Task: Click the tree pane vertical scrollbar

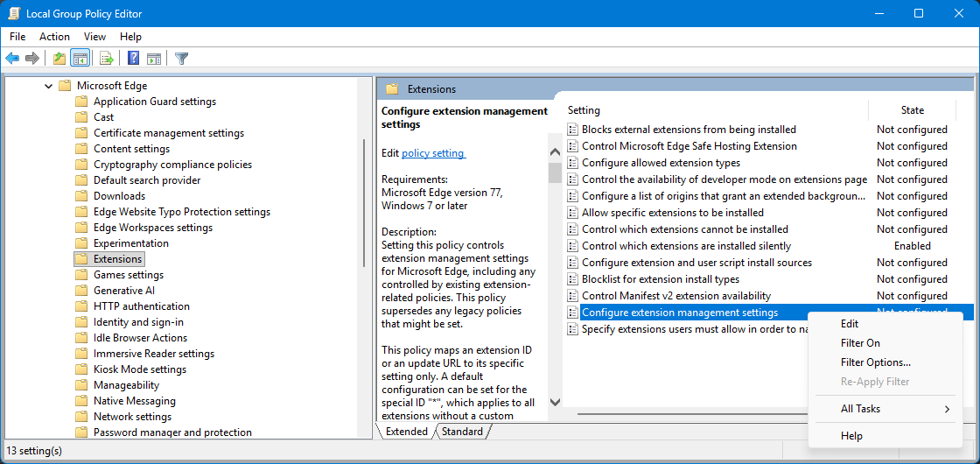Action: [364, 203]
